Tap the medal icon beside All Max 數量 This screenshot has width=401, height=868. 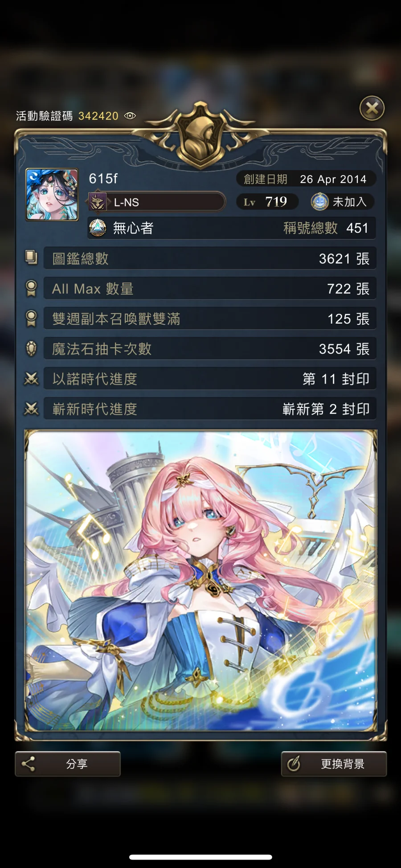coord(31,288)
